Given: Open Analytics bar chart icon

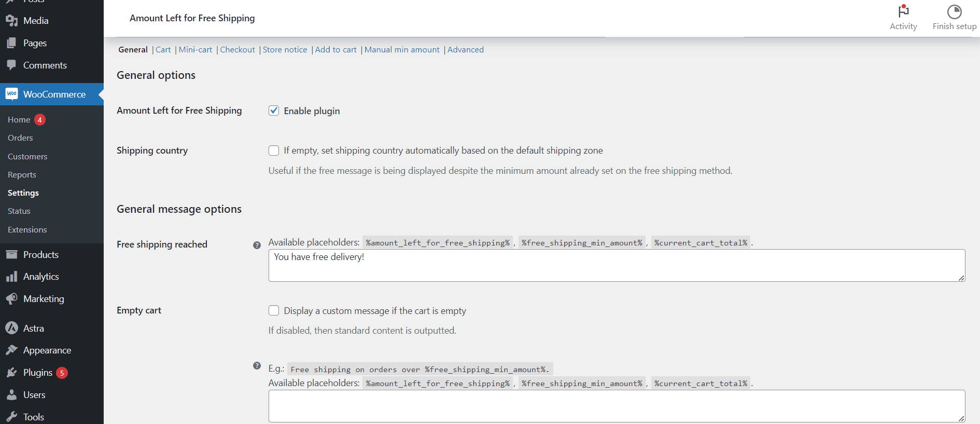Looking at the screenshot, I should [11, 277].
